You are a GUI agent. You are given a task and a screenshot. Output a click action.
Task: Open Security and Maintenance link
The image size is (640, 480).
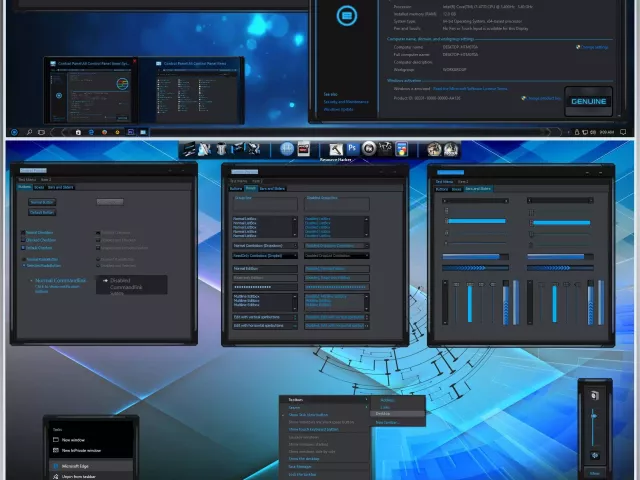click(x=346, y=102)
